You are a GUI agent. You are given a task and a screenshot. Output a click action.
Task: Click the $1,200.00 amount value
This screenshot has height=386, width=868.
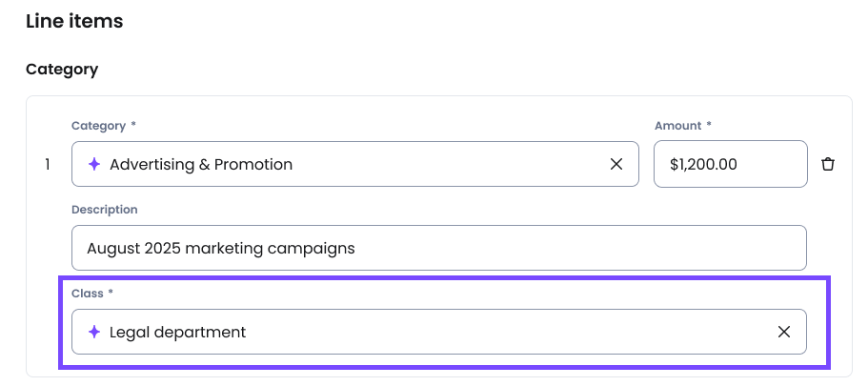point(703,164)
